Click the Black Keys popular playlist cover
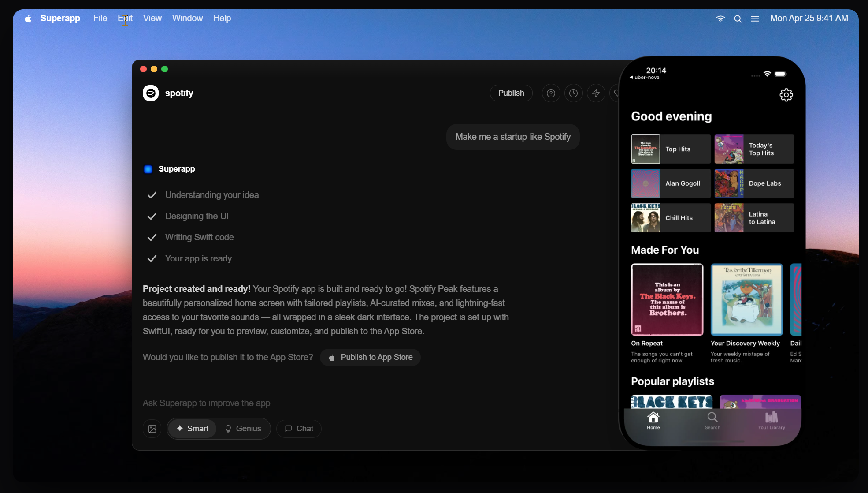Screen dimensions: 868x493 [671, 402]
